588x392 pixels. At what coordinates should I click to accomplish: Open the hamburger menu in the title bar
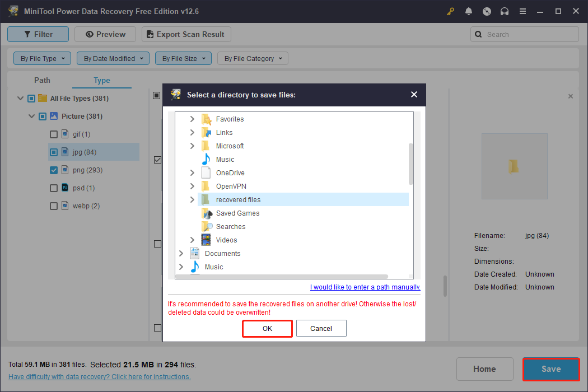tap(522, 11)
